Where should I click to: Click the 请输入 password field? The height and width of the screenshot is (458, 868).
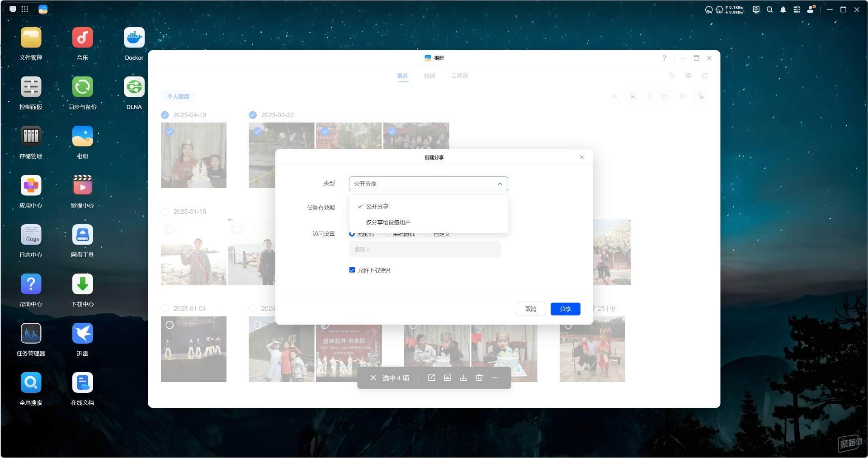pos(425,249)
